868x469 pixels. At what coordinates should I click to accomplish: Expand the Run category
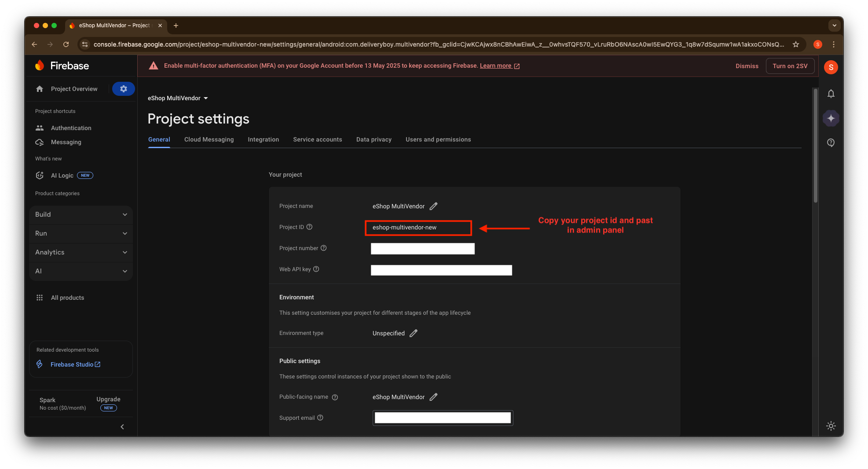click(81, 233)
